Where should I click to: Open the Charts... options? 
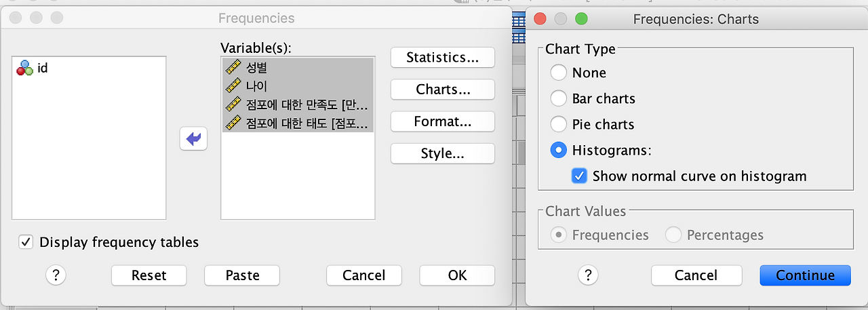442,90
